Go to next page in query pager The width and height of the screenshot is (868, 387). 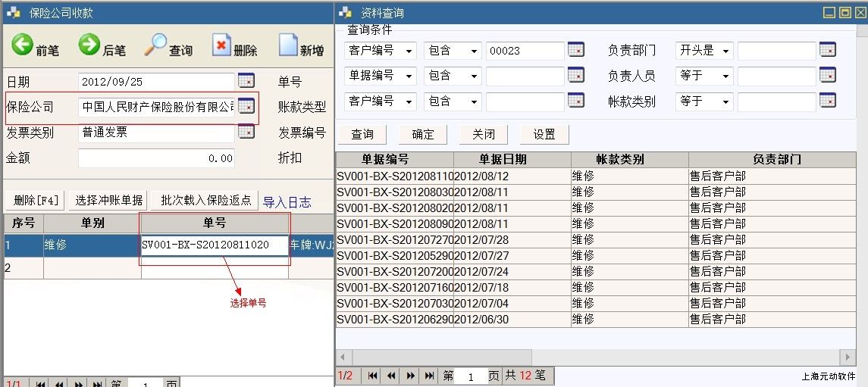pos(410,376)
